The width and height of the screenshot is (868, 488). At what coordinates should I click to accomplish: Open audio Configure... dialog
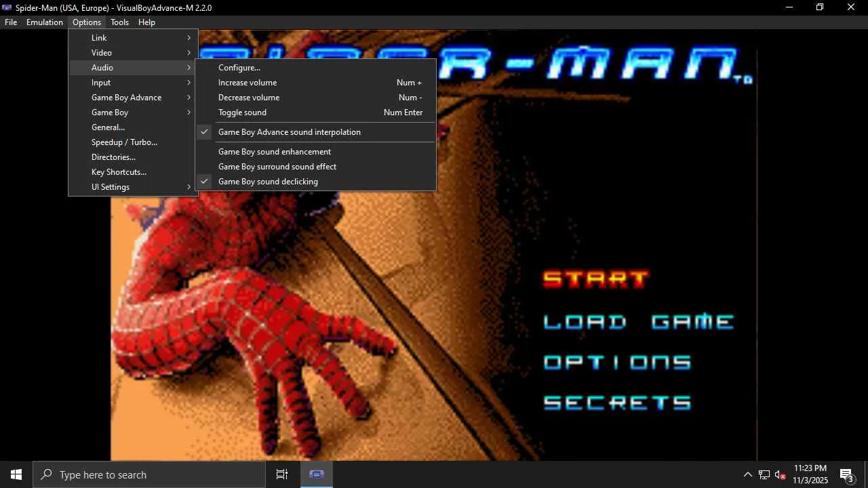tap(315, 68)
